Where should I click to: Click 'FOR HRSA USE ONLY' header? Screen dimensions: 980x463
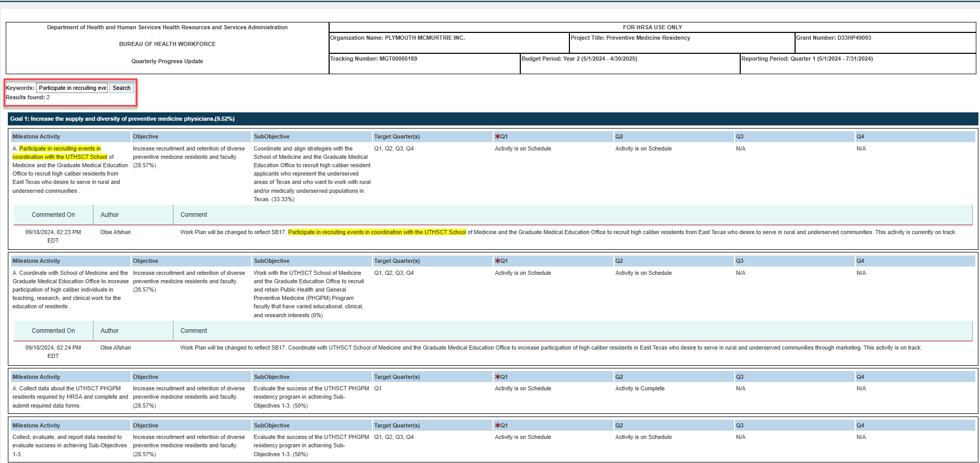(x=652, y=27)
